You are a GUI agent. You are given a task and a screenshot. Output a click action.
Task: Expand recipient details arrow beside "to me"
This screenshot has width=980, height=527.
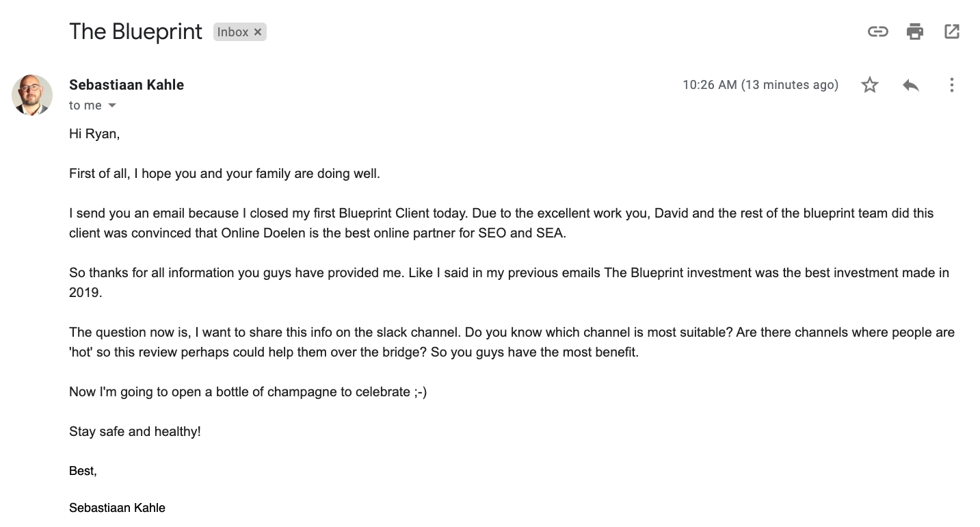pyautogui.click(x=112, y=105)
